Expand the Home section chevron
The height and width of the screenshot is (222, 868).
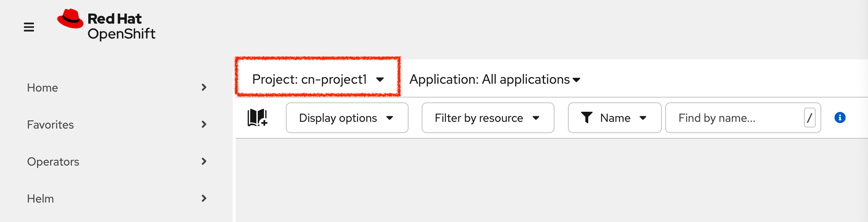(204, 87)
